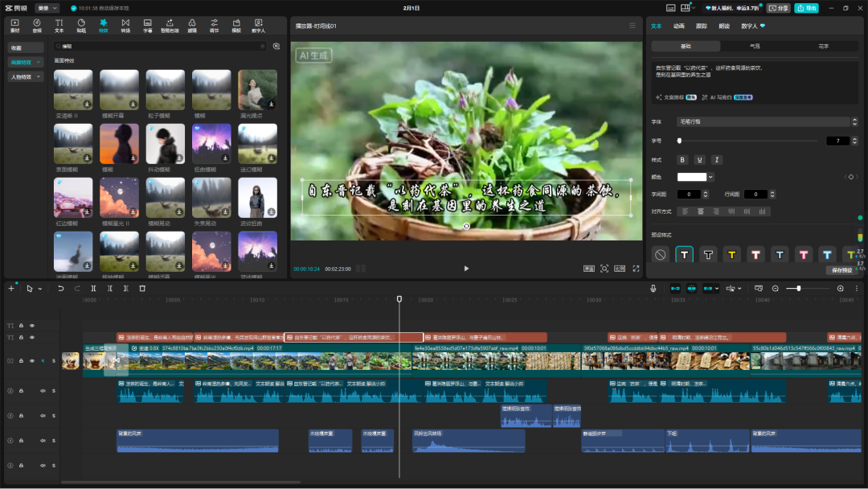Viewport: 868px width, 489px height.
Task: Play the video in preview player
Action: point(467,269)
